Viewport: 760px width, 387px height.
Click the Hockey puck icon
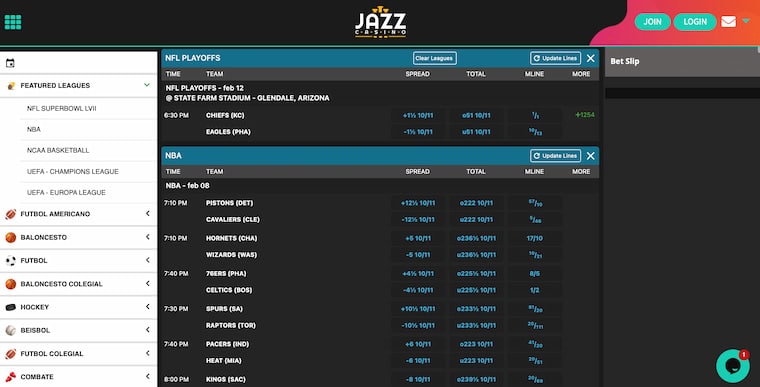pyautogui.click(x=11, y=307)
